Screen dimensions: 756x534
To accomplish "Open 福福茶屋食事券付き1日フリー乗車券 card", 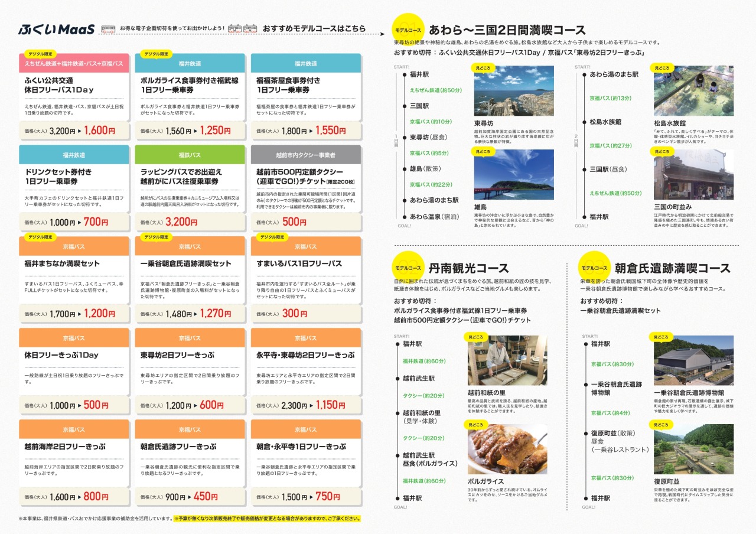I will click(305, 96).
